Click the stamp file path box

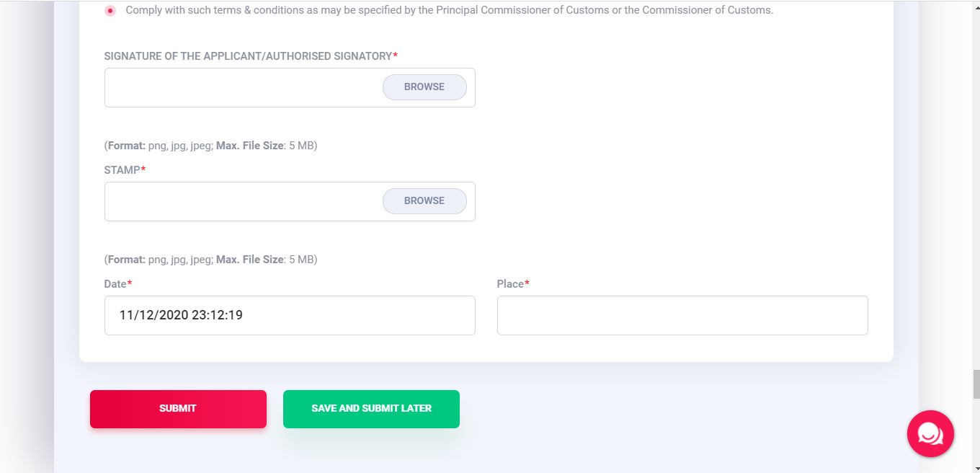coord(243,201)
